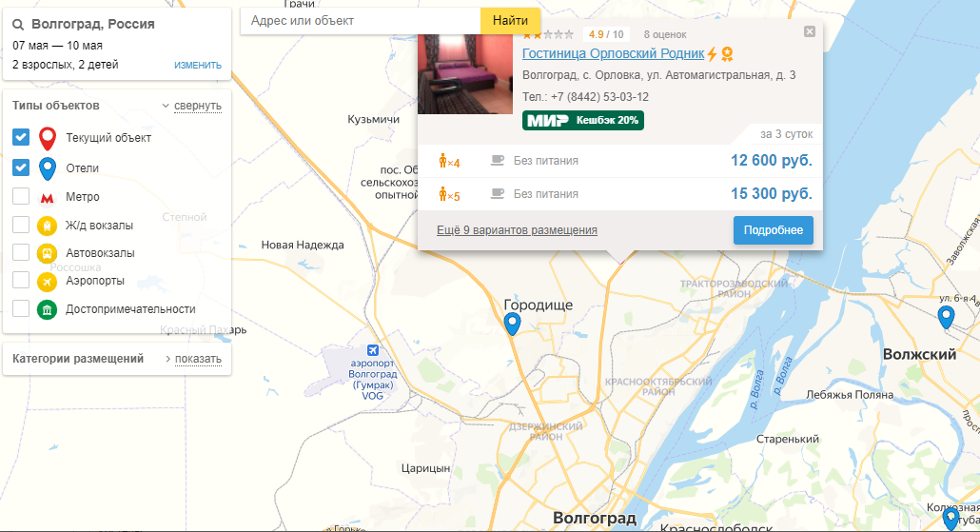Viewport: 980px width, 532px height.
Task: Click the Найти search button
Action: 510,21
